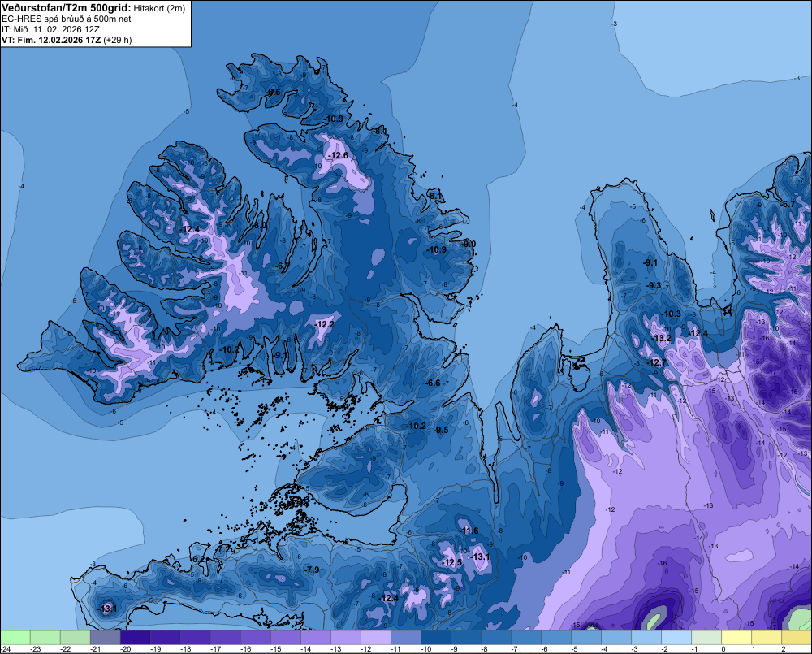This screenshot has width=812, height=654.
Task: Click the legend swatch between -7 and -6
Action: tap(526, 637)
